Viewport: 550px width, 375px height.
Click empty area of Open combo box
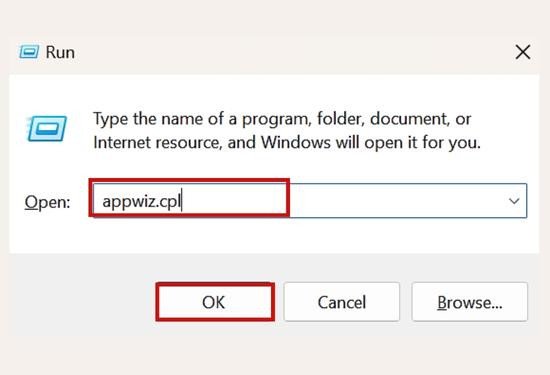coord(396,201)
